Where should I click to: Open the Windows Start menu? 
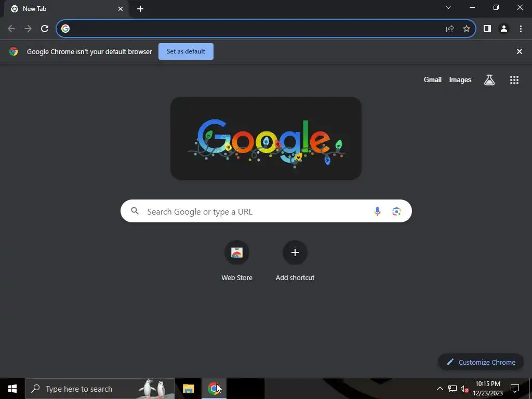pyautogui.click(x=12, y=389)
